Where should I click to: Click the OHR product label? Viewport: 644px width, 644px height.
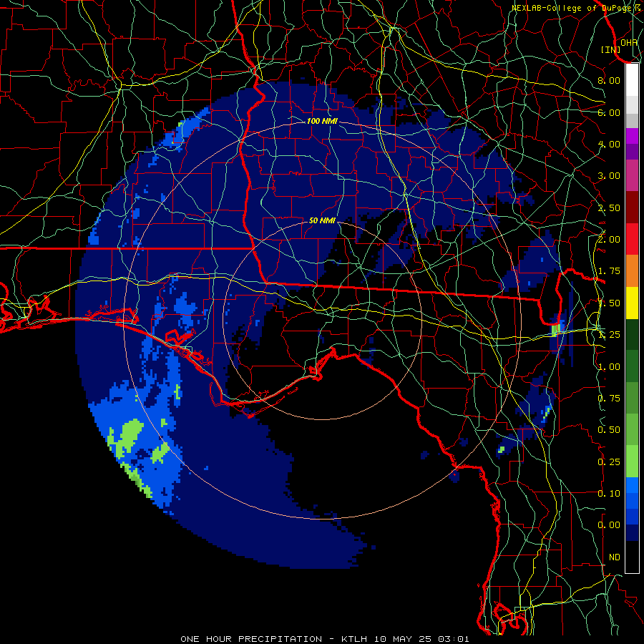[629, 42]
